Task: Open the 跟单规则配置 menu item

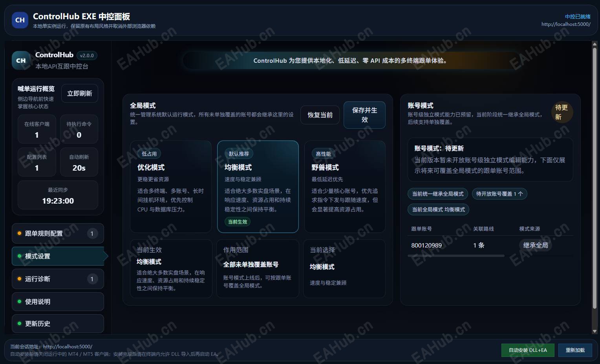Action: tap(58, 233)
